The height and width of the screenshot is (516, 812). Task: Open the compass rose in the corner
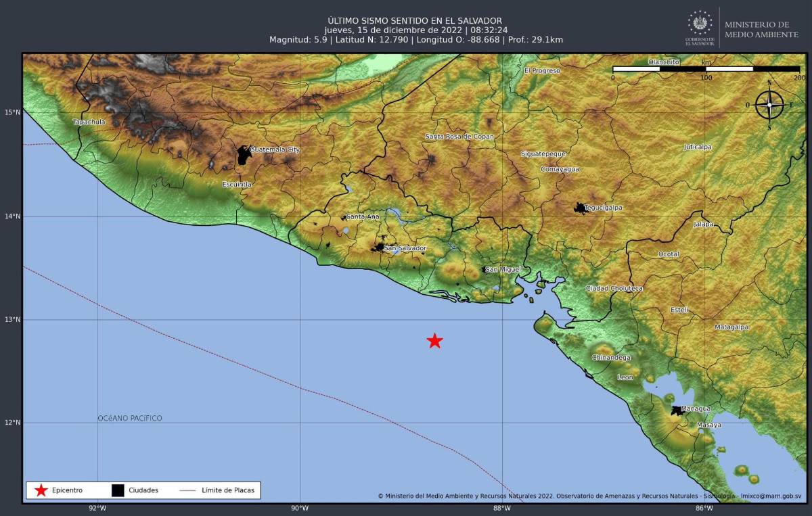[771, 105]
